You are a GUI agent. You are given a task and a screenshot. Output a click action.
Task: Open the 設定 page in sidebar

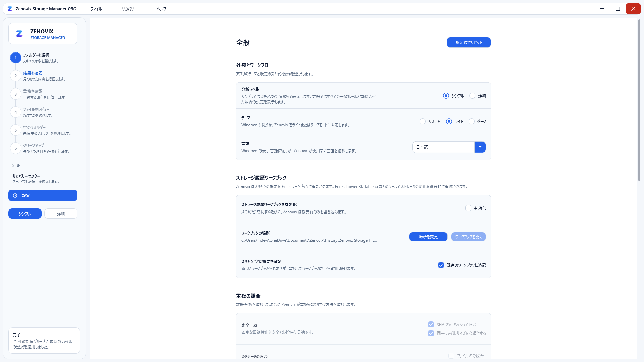pyautogui.click(x=43, y=196)
